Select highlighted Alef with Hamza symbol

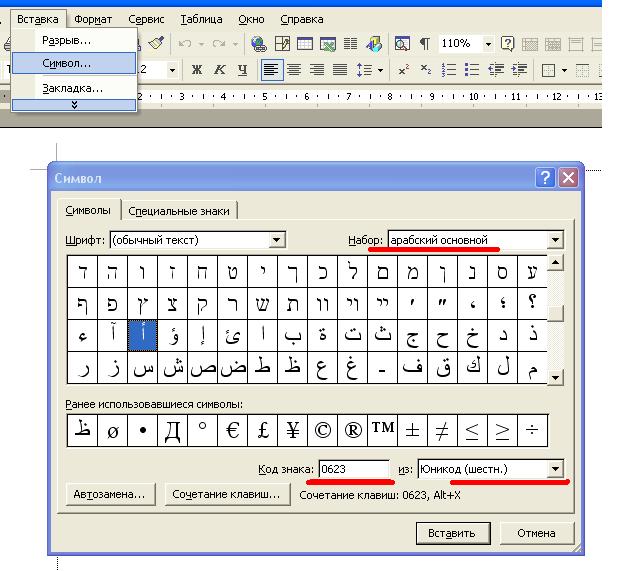[143, 336]
